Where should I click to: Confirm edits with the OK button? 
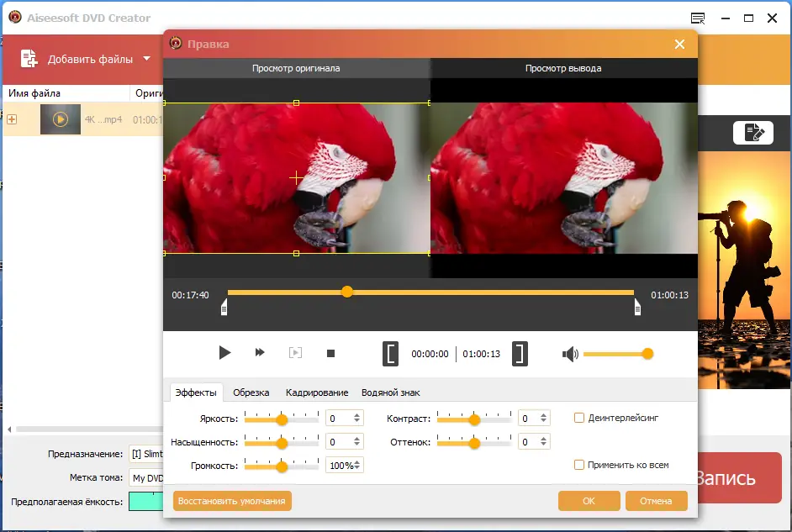[589, 501]
